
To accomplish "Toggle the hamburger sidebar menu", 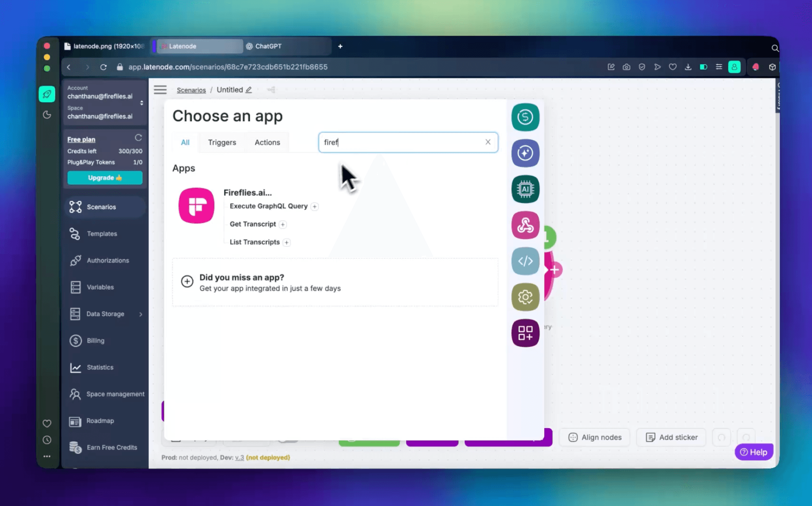I will pyautogui.click(x=160, y=90).
